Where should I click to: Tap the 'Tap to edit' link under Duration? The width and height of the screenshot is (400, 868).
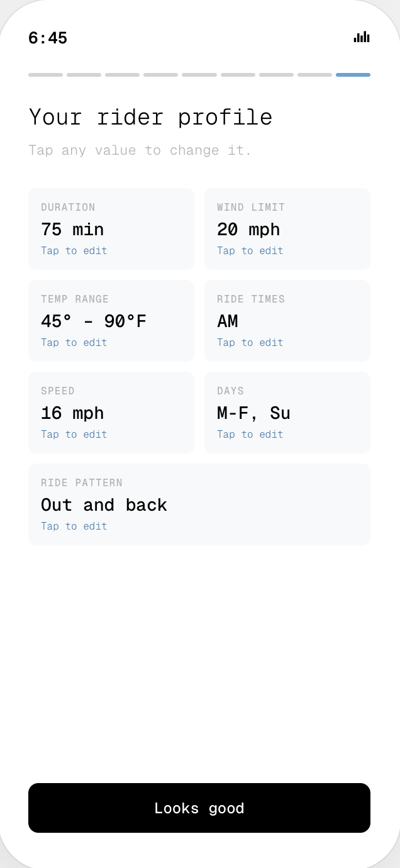pos(74,250)
